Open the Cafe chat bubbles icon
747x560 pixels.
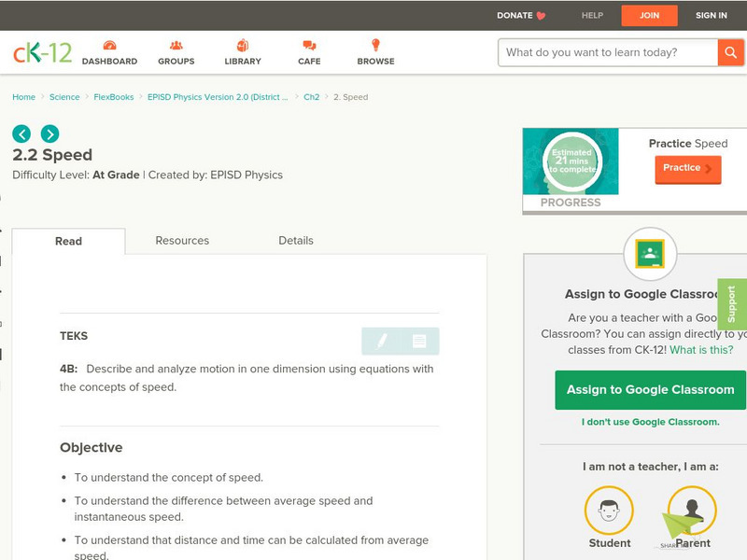309,45
